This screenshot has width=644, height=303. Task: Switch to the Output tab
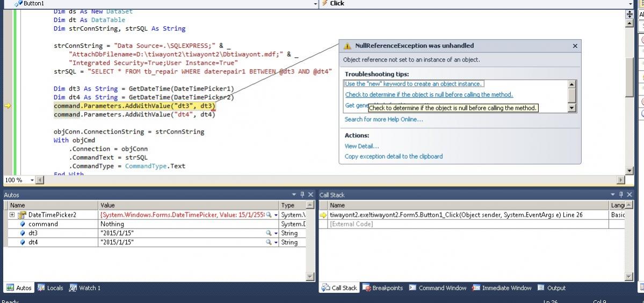tap(552, 288)
